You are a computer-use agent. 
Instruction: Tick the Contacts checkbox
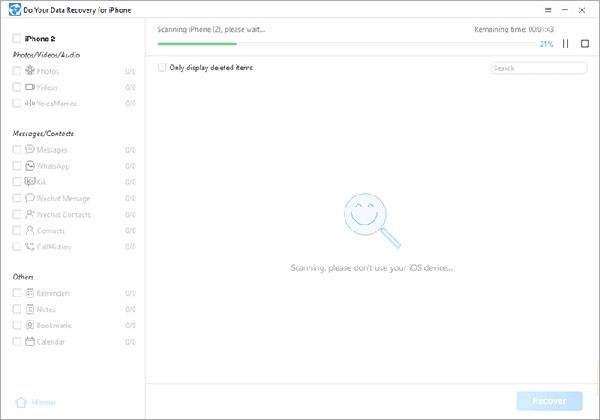point(16,230)
